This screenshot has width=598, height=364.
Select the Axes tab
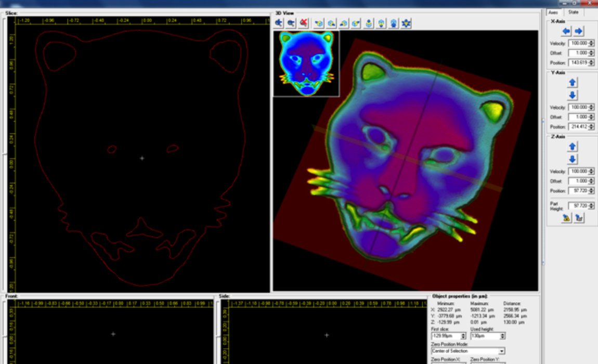(554, 12)
